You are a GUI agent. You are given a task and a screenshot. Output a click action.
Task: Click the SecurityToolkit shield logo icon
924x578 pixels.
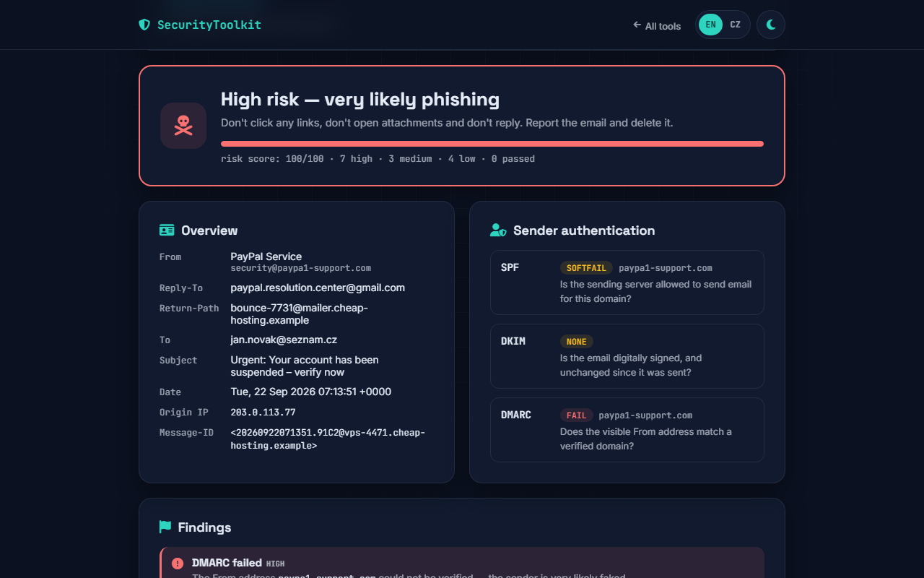(x=144, y=25)
